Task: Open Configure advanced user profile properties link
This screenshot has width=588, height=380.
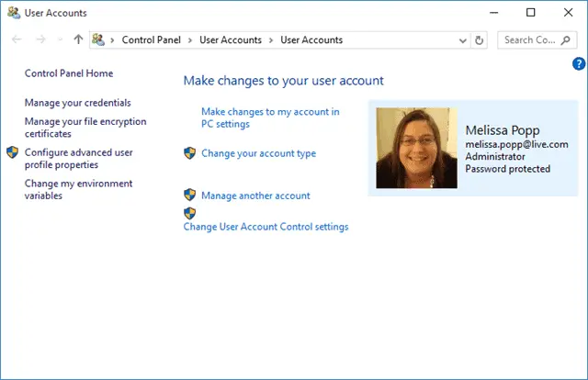Action: 79,159
